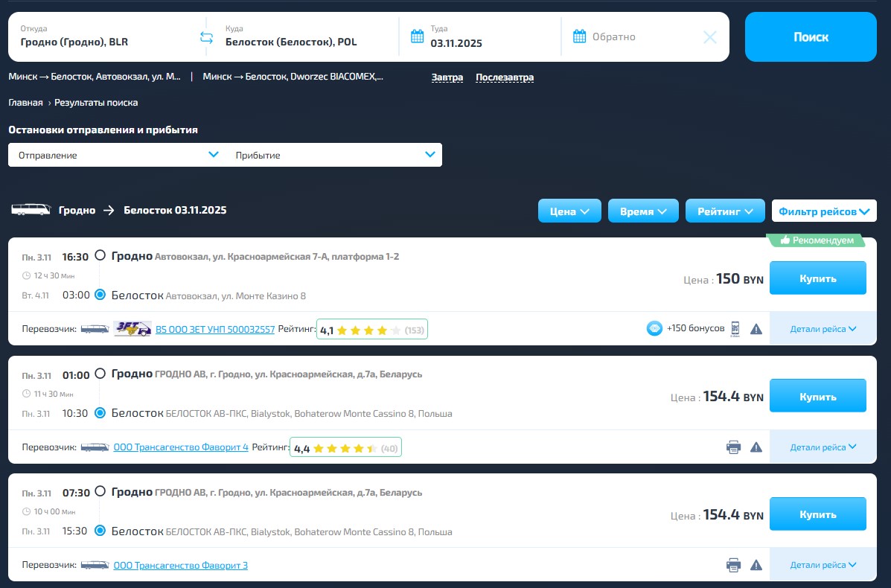The height and width of the screenshot is (588, 891).
Task: Sort results by Время
Action: coord(643,211)
